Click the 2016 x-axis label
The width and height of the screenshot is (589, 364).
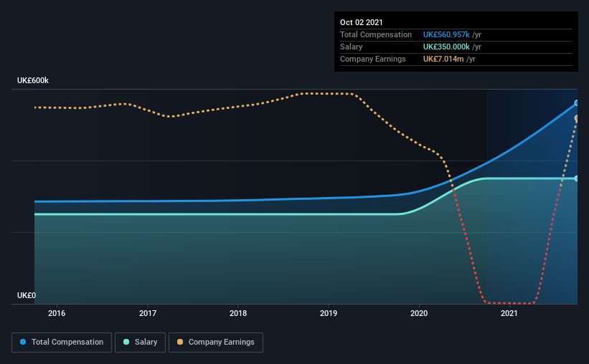[57, 313]
